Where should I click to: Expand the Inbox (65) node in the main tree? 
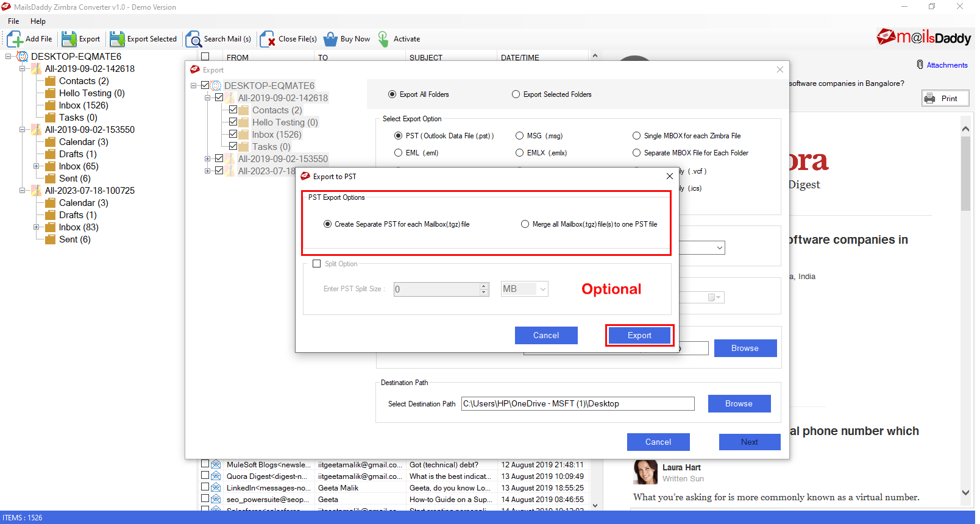click(x=37, y=166)
